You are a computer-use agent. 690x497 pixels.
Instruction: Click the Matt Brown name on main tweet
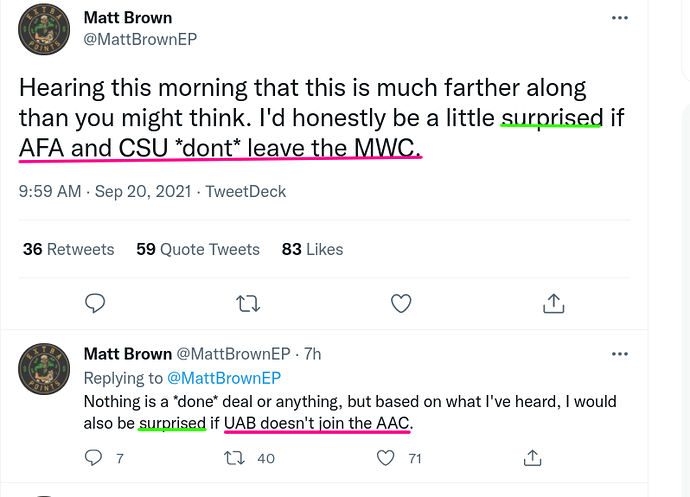(x=128, y=18)
